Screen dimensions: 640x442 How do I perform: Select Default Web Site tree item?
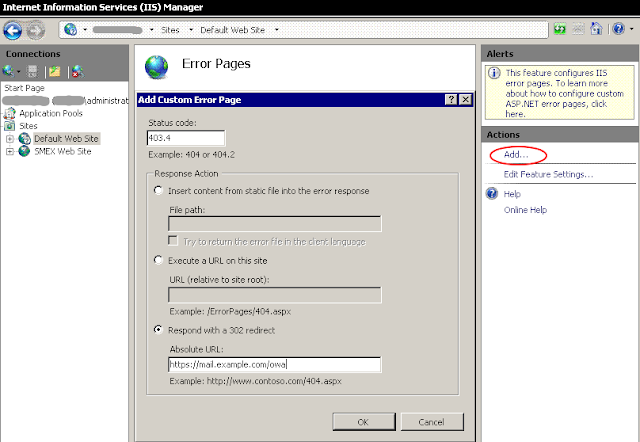coord(66,139)
